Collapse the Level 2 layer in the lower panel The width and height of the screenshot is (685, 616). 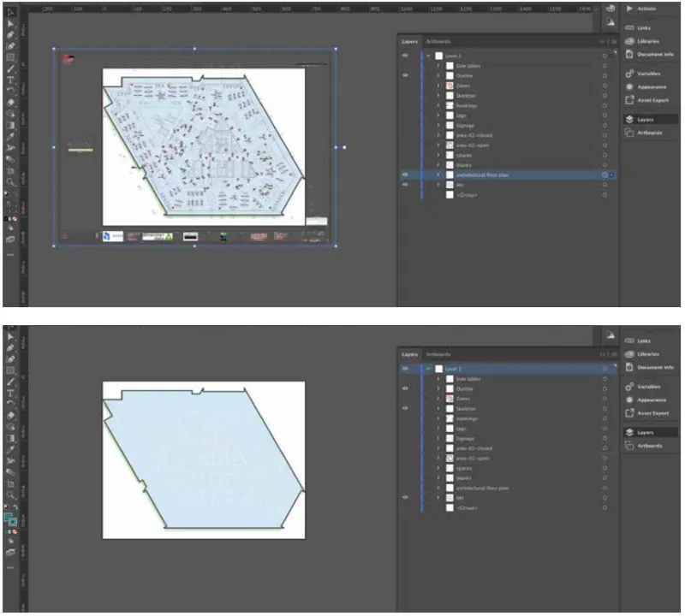point(427,369)
